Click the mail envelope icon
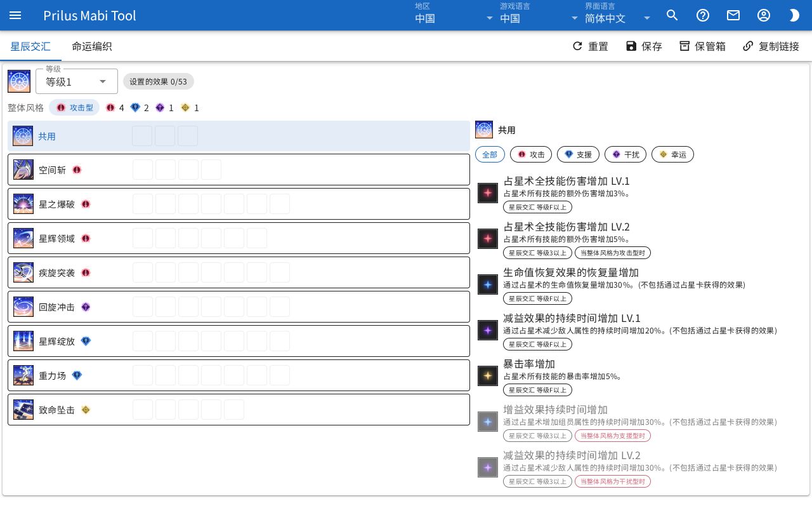This screenshot has height=508, width=812. point(733,15)
